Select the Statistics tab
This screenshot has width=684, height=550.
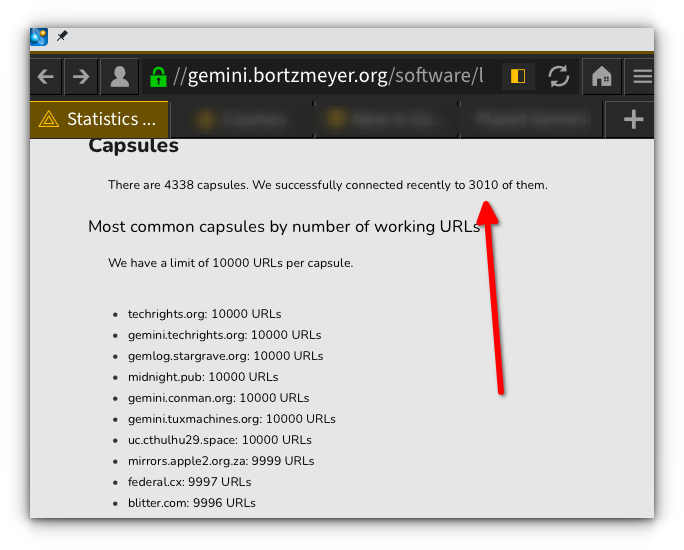click(99, 120)
